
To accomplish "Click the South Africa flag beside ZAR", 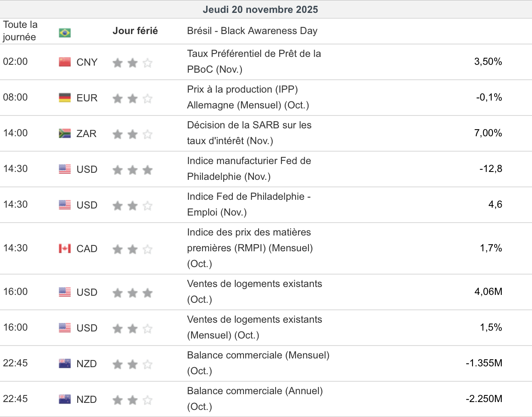I will (65, 133).
